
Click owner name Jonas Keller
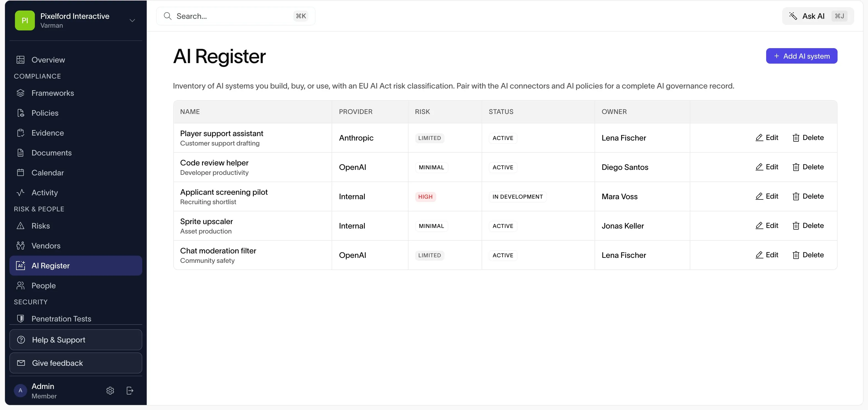tap(623, 226)
